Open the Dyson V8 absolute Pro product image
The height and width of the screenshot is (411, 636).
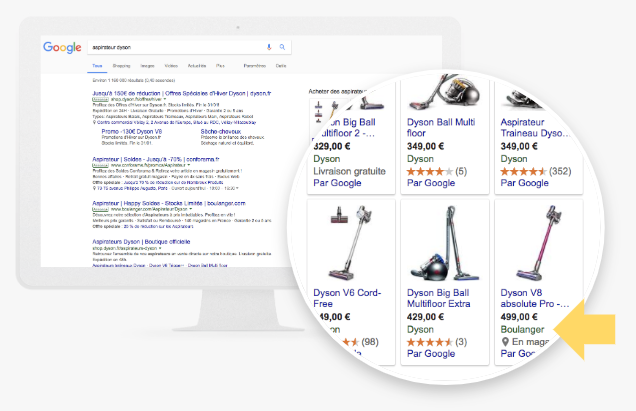pos(539,243)
